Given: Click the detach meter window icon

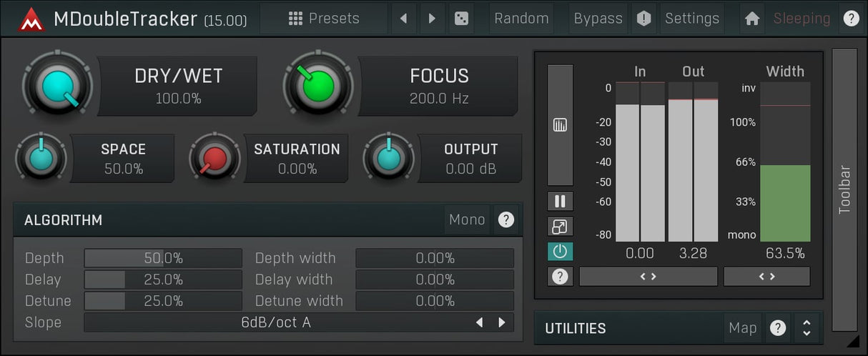Looking at the screenshot, I should [560, 227].
